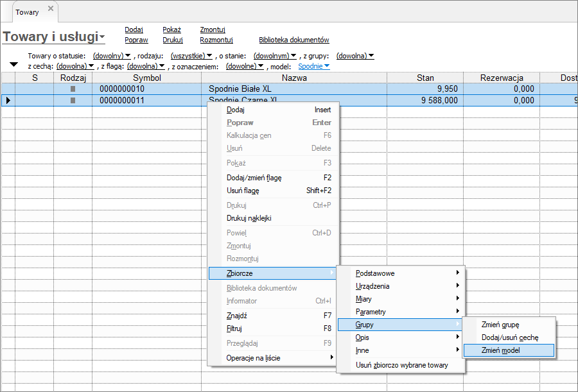Click the Zmontuj link in the header
Screen dimensions: 578x392
(213, 30)
